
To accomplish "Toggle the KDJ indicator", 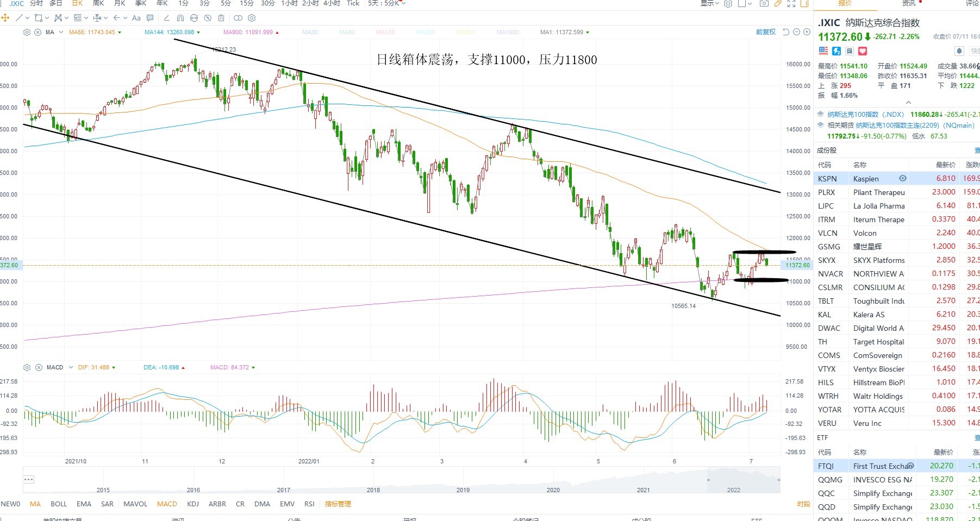I will coord(193,504).
